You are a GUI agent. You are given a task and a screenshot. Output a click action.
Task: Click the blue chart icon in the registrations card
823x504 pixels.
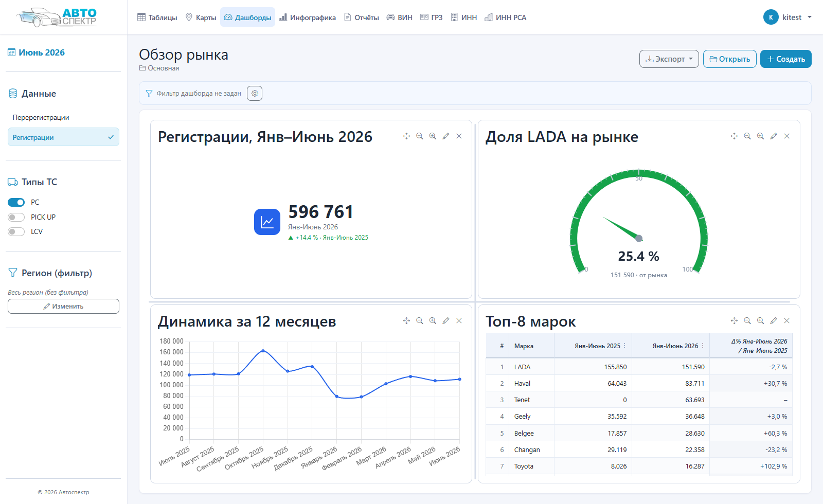click(267, 222)
